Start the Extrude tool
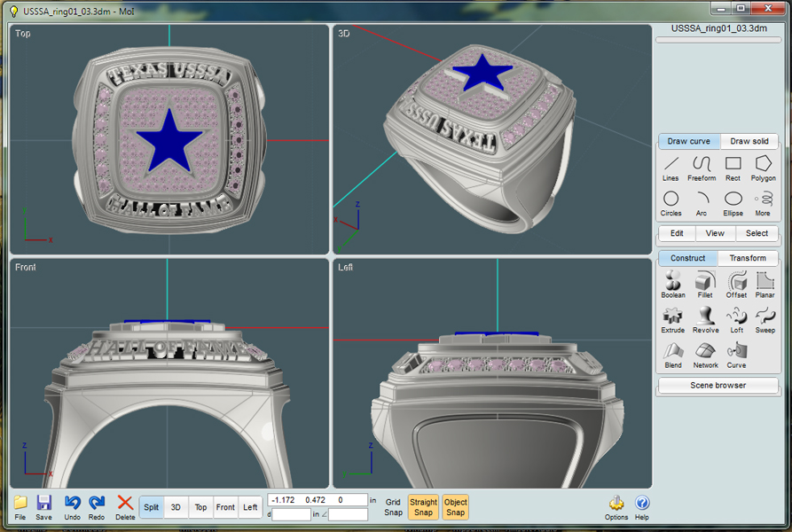 point(673,320)
